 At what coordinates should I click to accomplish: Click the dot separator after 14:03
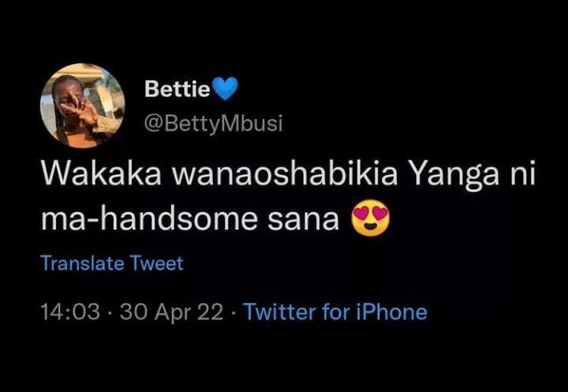[110, 312]
